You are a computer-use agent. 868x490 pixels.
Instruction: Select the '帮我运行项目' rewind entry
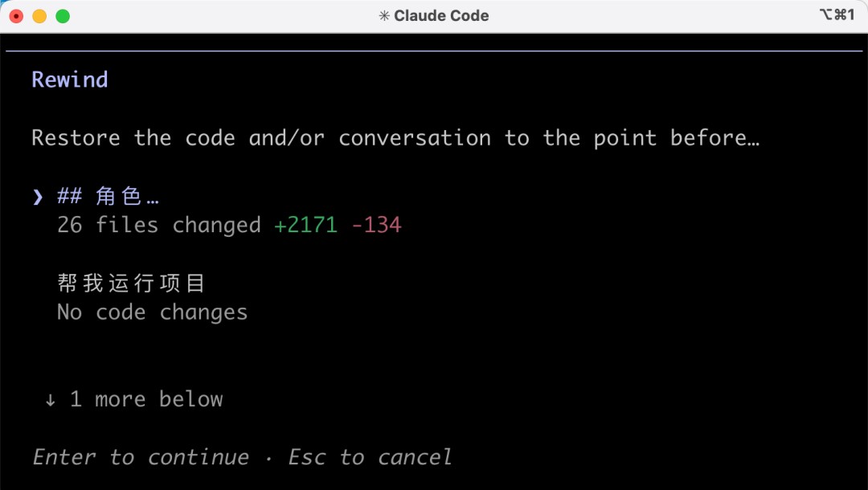[x=131, y=284]
